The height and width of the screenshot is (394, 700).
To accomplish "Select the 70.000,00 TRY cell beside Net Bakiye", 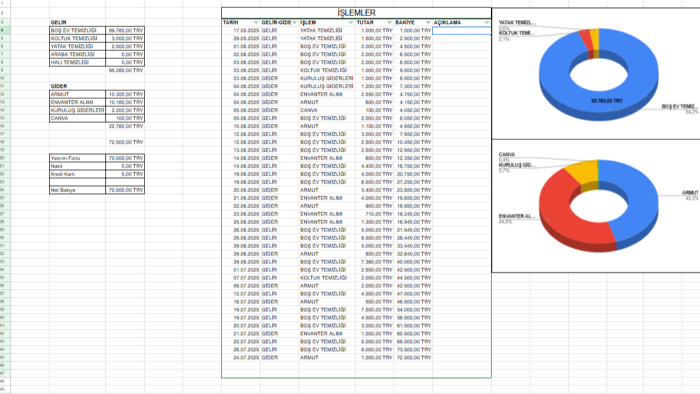I will point(125,190).
